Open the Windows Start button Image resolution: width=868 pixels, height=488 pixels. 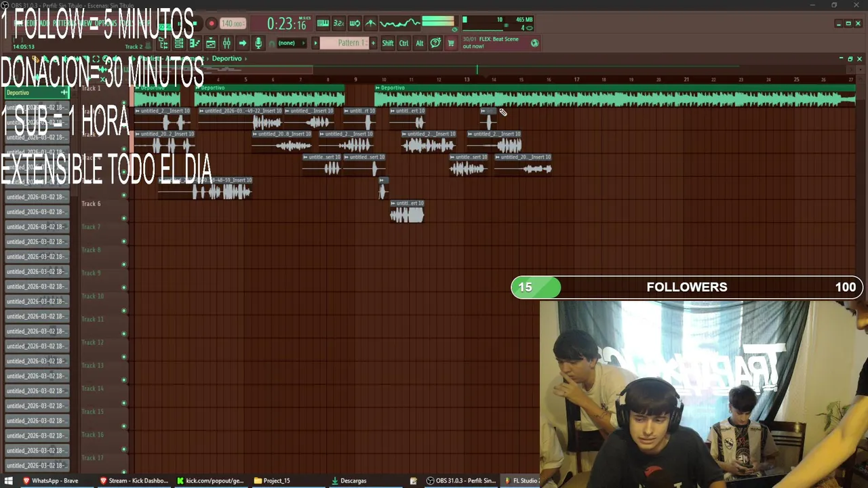coord(9,481)
